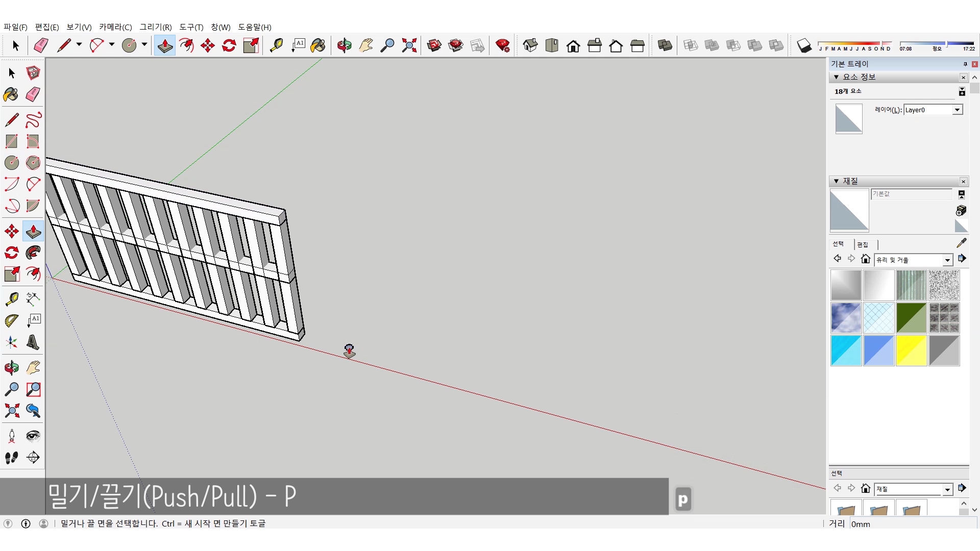This screenshot has height=551, width=980.
Task: Select the Paint Bucket tool in left toolbar
Action: point(11,94)
